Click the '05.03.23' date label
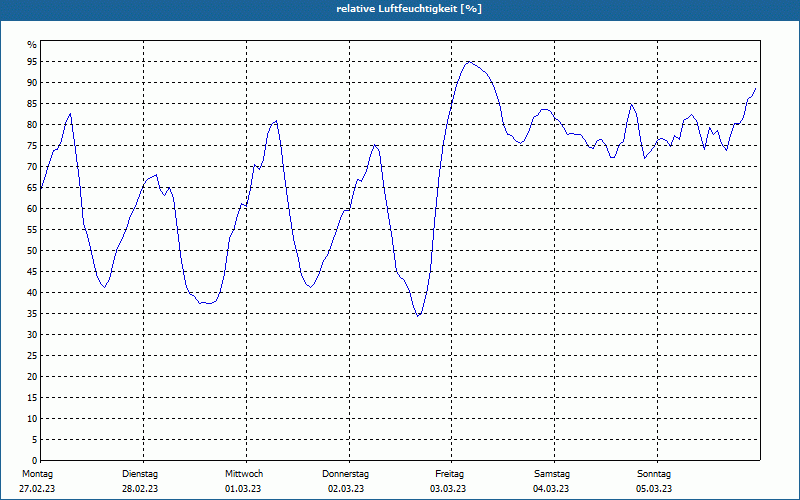800x500 pixels. tap(654, 489)
